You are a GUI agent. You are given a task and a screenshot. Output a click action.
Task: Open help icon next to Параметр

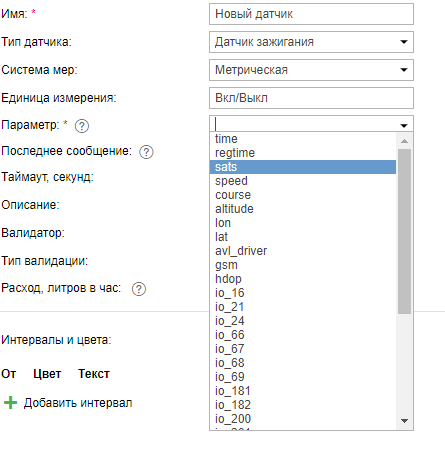pos(82,126)
